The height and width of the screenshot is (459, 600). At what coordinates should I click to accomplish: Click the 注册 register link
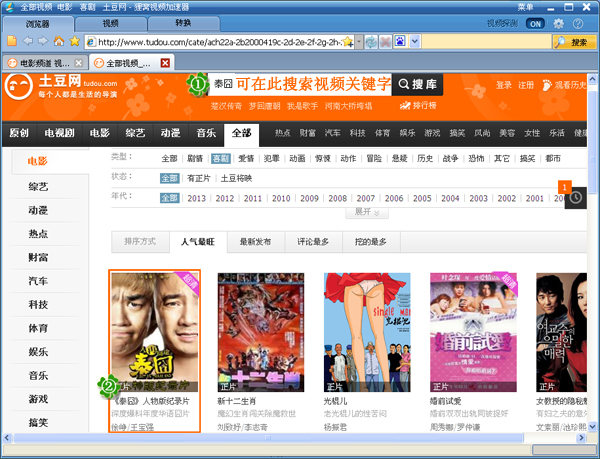pos(526,85)
